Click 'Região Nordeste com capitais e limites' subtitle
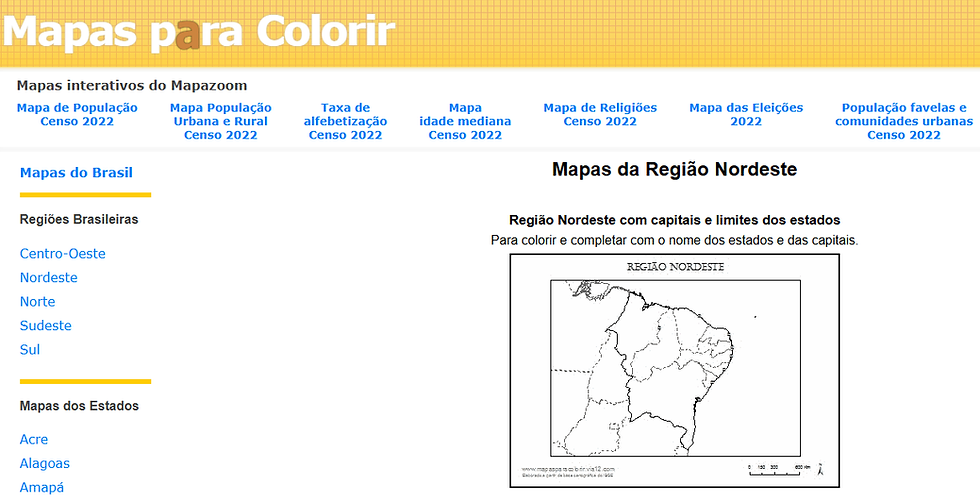 coord(674,220)
